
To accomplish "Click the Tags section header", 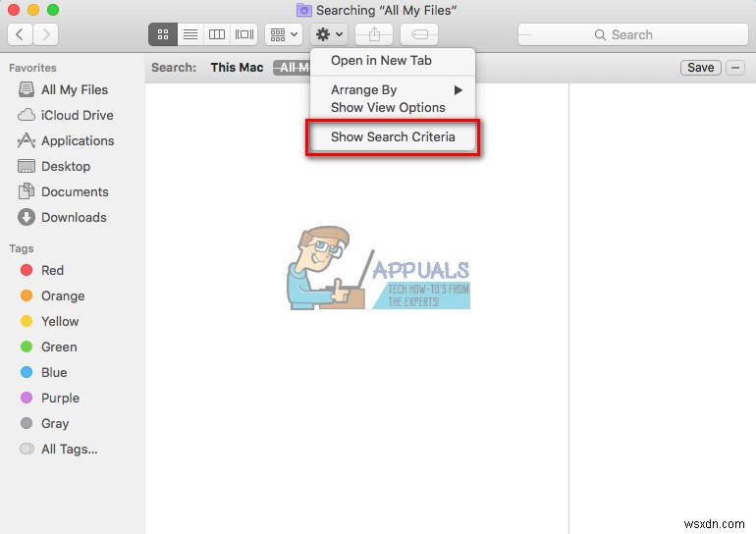I will pos(22,248).
